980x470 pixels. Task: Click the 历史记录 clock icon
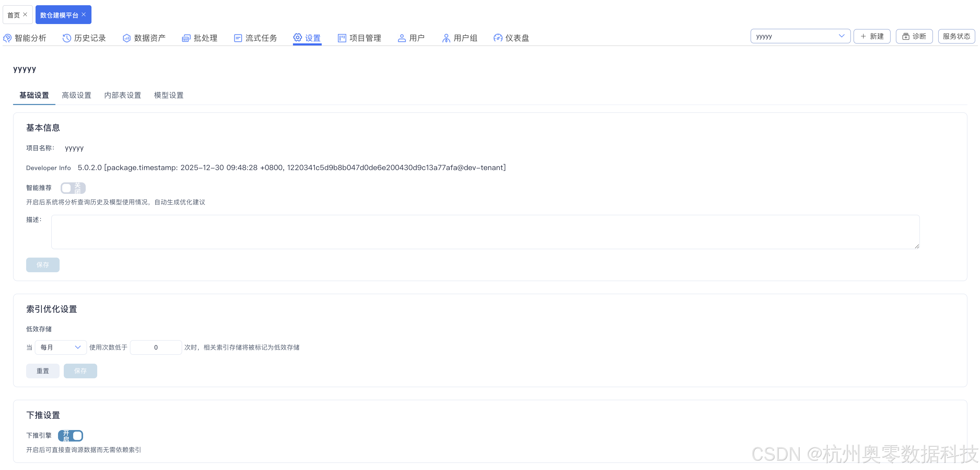pos(67,38)
